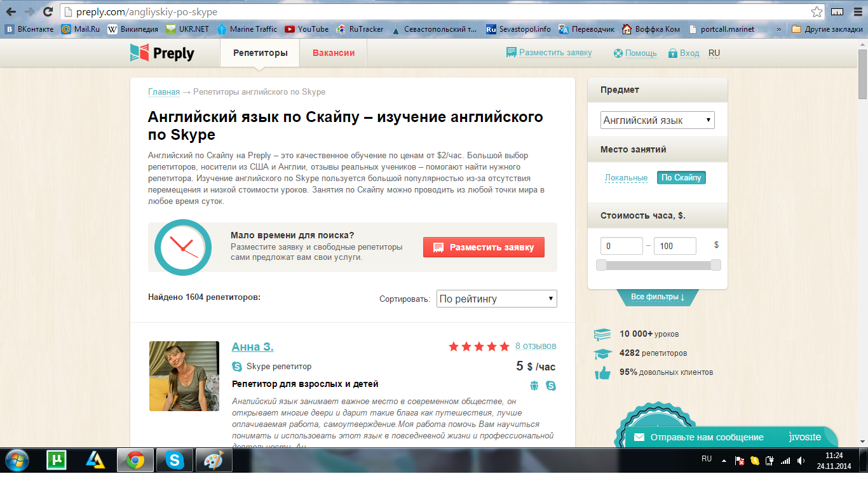The height and width of the screenshot is (488, 868).
Task: Click the text 'Найдено 1604 репетиторов:'
Action: pyautogui.click(x=204, y=297)
